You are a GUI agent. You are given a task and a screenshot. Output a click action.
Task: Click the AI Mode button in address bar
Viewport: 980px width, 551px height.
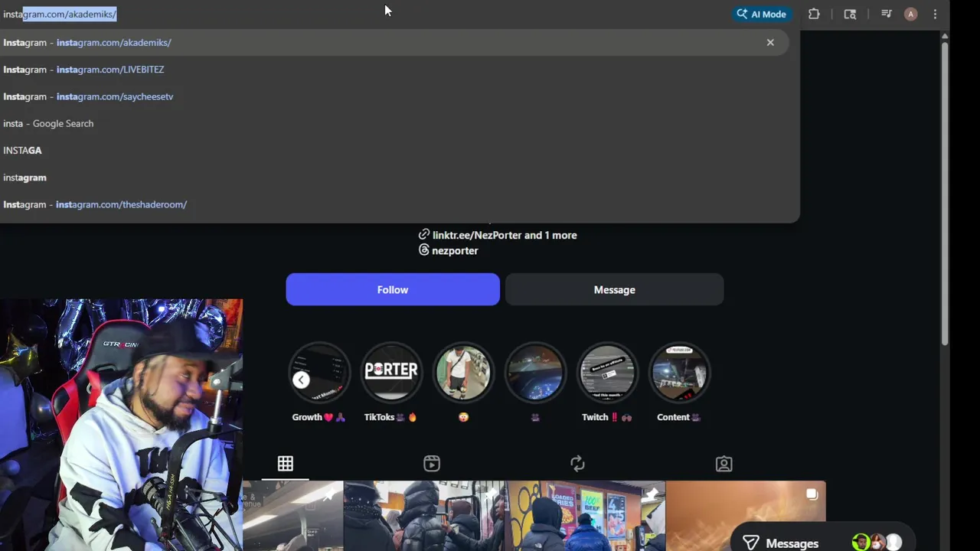click(761, 14)
